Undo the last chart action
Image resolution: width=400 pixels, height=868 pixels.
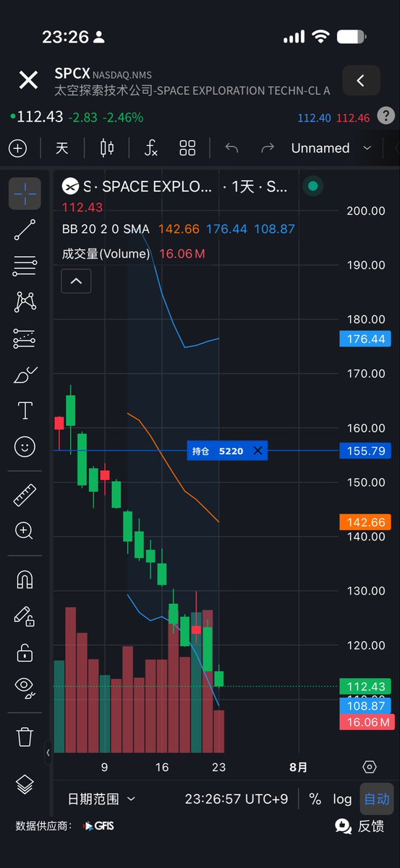(231, 148)
